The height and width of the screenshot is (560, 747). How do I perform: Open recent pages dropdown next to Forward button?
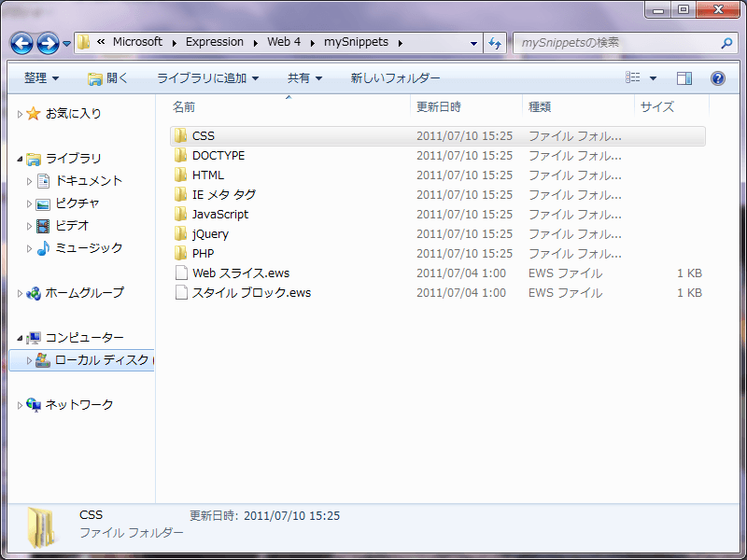coord(66,44)
